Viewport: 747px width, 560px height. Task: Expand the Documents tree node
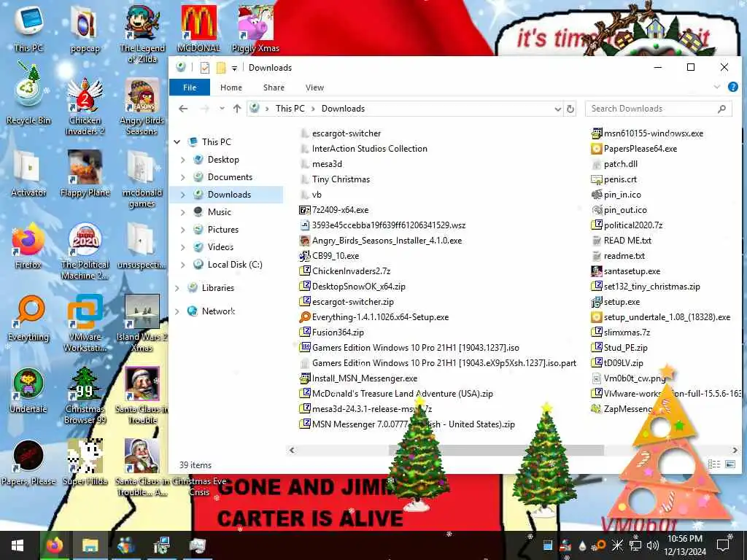click(x=183, y=177)
